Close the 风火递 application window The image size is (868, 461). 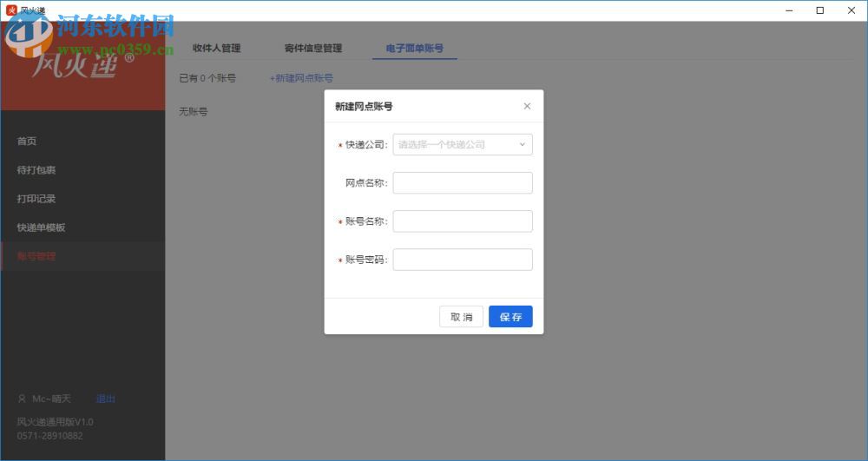click(x=852, y=10)
